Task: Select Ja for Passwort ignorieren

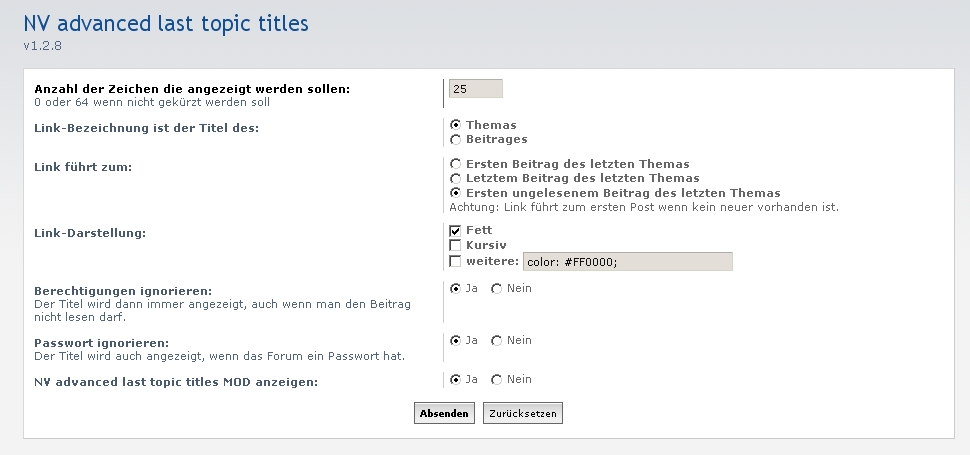Action: [456, 341]
